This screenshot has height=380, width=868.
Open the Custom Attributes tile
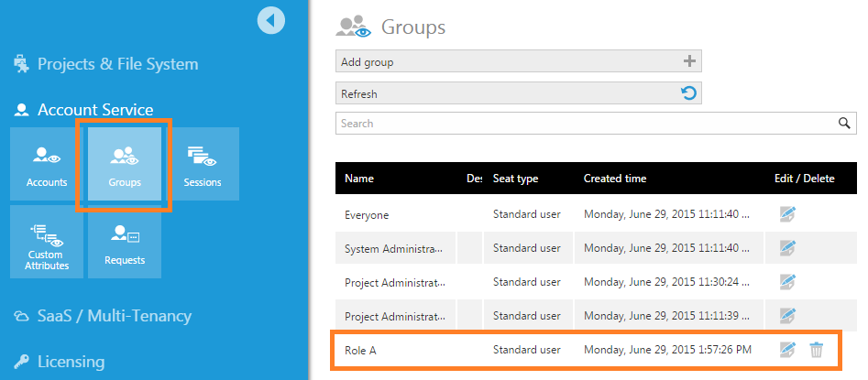47,242
